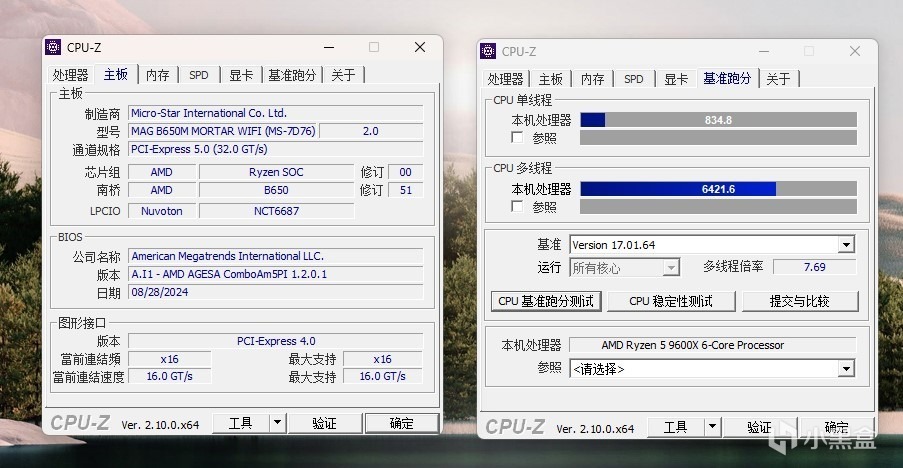The image size is (903, 468).
Task: Switch to 显卡 tab in left window
Action: [241, 75]
